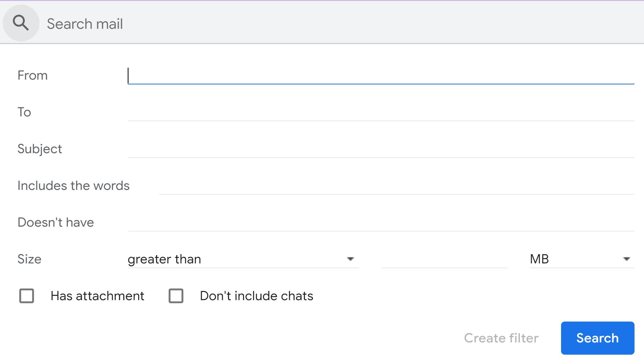644x362 pixels.
Task: Click the To label text
Action: (x=24, y=112)
